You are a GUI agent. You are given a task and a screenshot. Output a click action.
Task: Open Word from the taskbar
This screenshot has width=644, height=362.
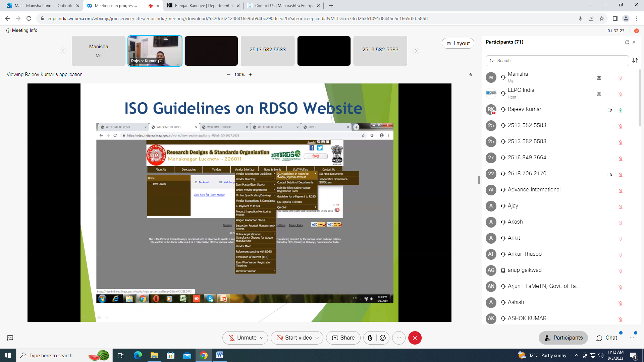coord(220,355)
